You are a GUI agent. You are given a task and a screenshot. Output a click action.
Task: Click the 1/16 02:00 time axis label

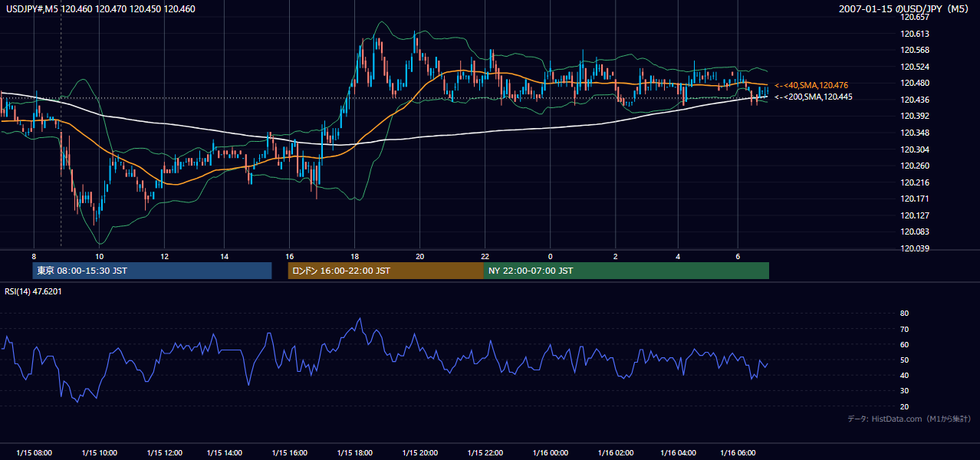point(616,453)
